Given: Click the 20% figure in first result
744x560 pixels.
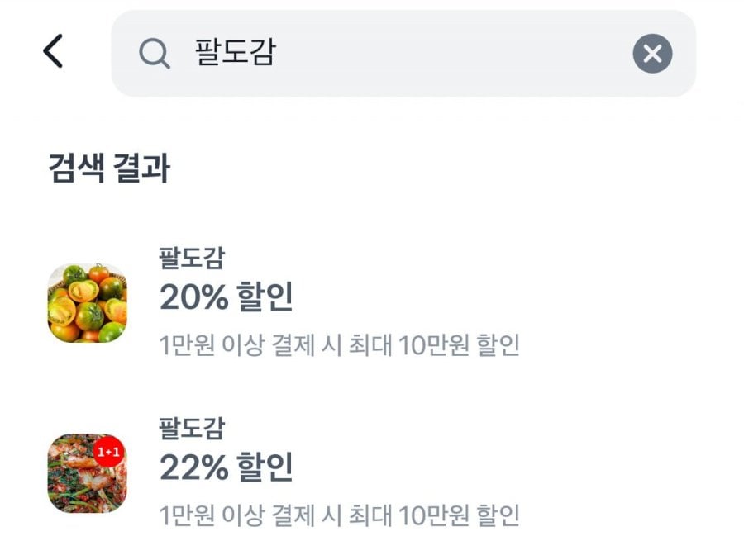Looking at the screenshot, I should [193, 297].
